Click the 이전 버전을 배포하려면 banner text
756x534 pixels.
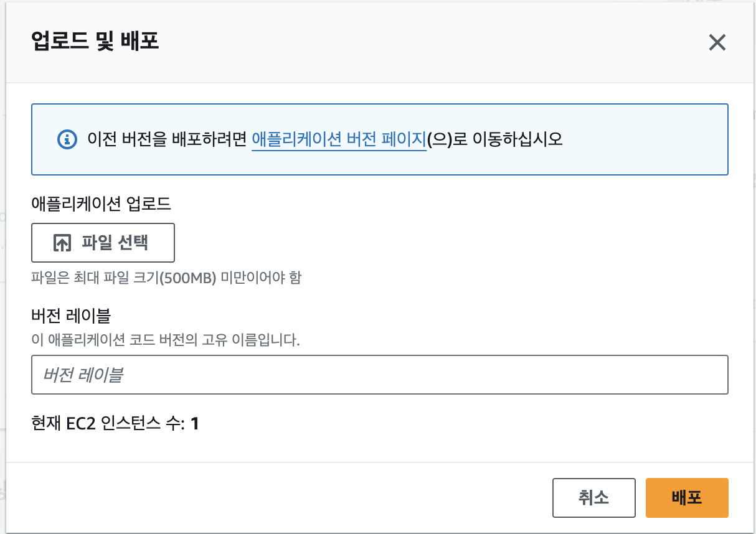pyautogui.click(x=168, y=139)
